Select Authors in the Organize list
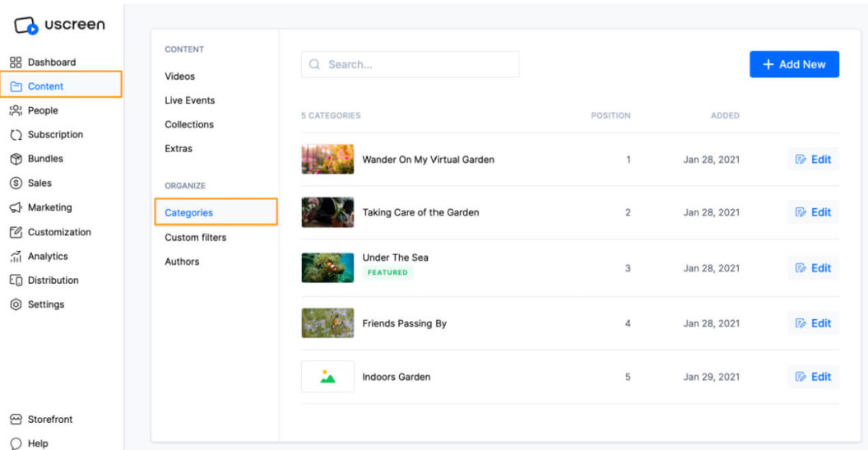Screen dimensions: 868x450 pyautogui.click(x=182, y=262)
